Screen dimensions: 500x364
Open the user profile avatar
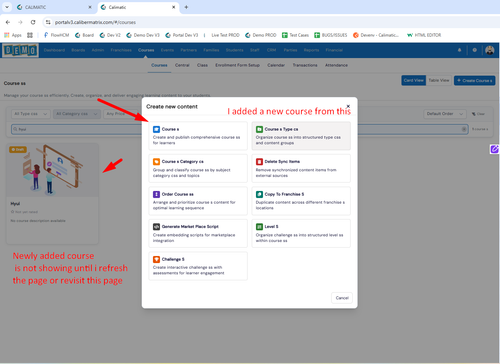tap(489, 50)
